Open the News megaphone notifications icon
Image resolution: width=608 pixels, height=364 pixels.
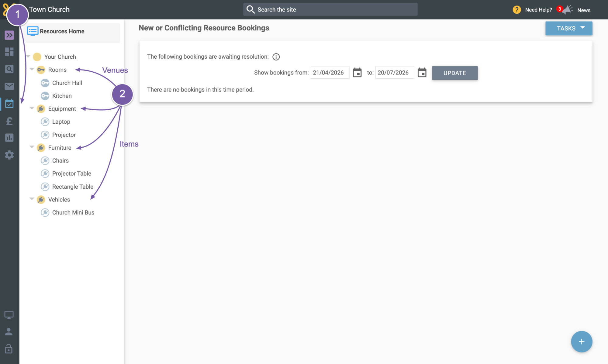(x=567, y=10)
